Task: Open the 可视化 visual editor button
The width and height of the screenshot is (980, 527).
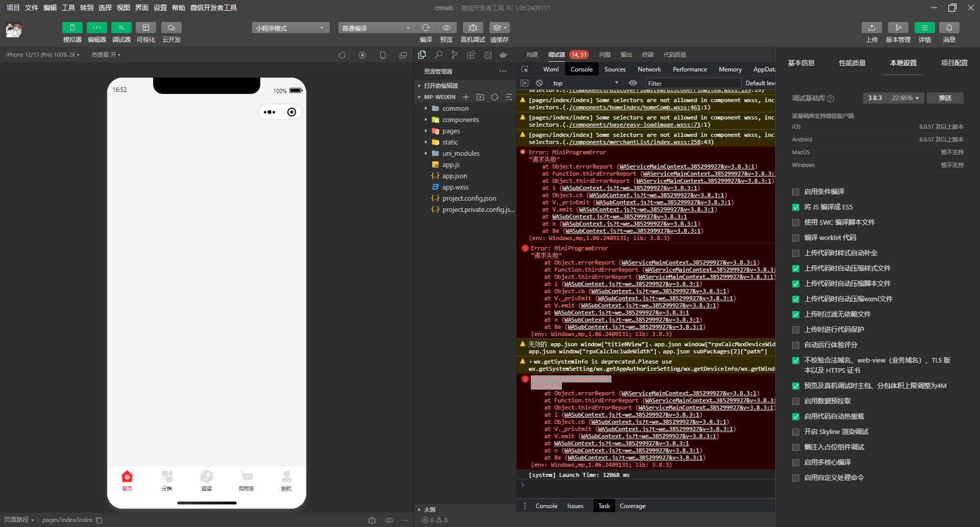Action: [x=145, y=28]
